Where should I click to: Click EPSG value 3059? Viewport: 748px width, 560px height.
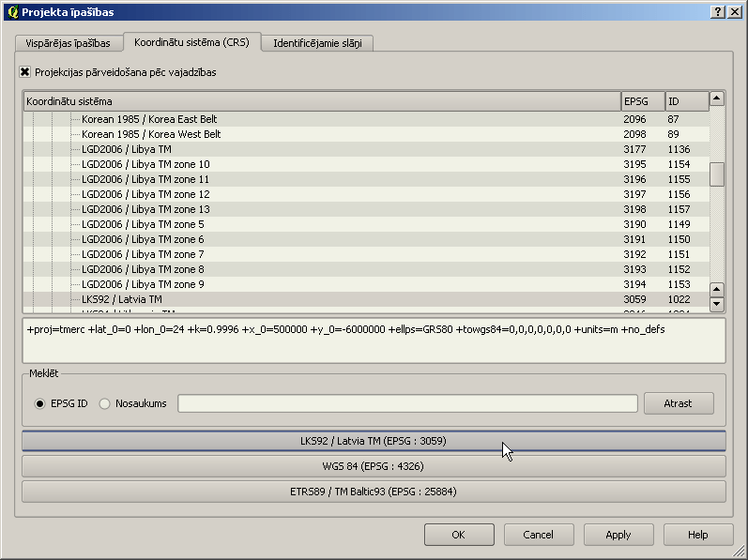635,299
